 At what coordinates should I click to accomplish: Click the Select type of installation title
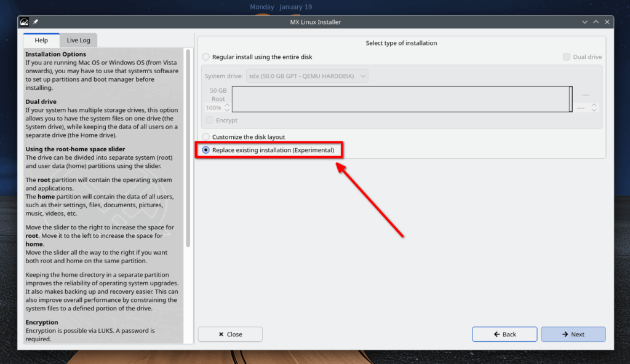(x=401, y=43)
